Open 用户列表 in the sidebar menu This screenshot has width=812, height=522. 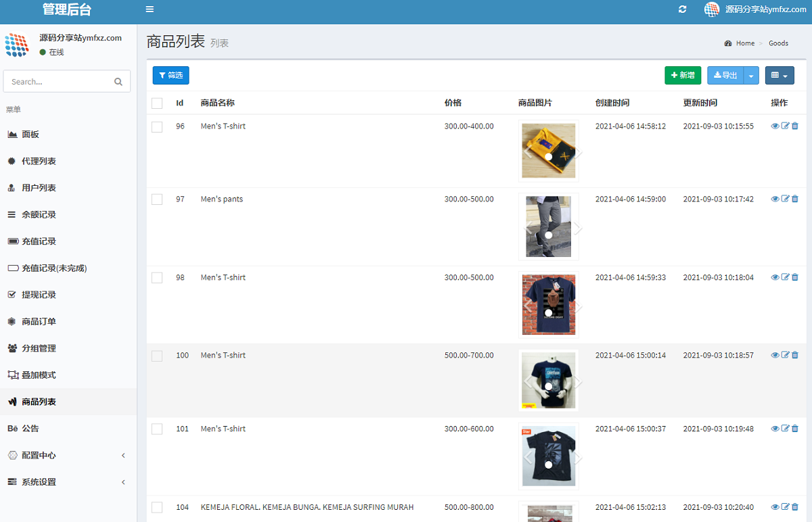(39, 188)
